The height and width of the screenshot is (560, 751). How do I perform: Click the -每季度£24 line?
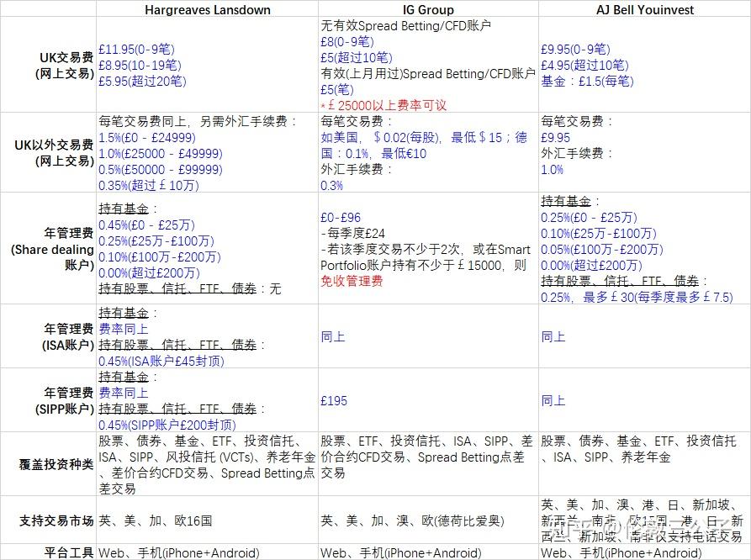353,233
